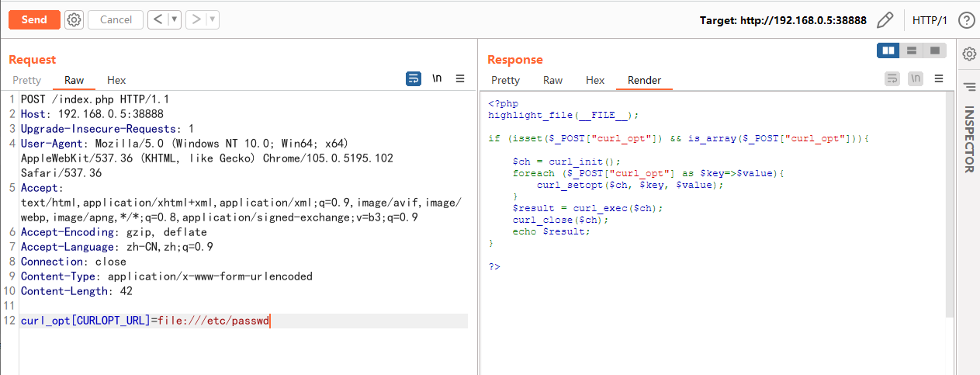Viewport: 980px width, 375px height.
Task: Click the curl_setopt line in response
Action: [629, 185]
